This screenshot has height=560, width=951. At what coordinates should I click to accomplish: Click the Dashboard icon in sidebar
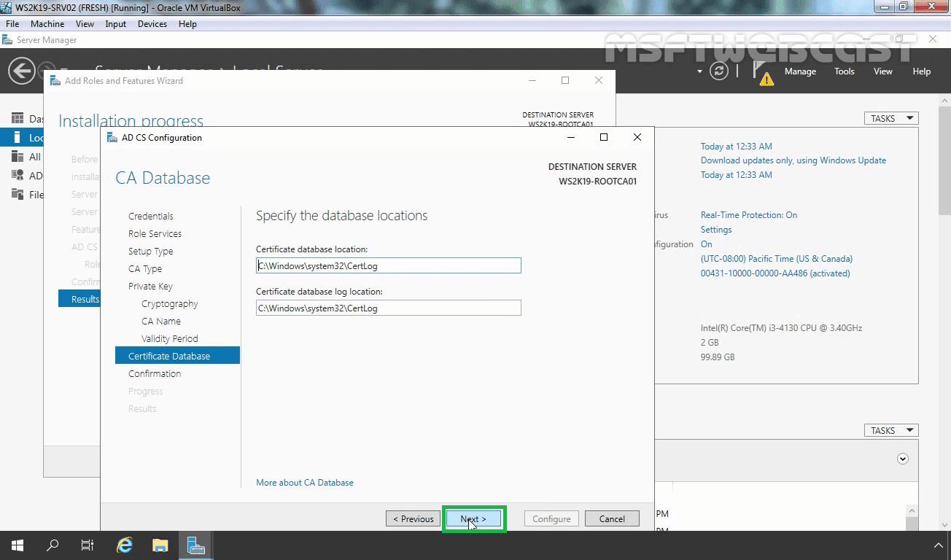[18, 118]
